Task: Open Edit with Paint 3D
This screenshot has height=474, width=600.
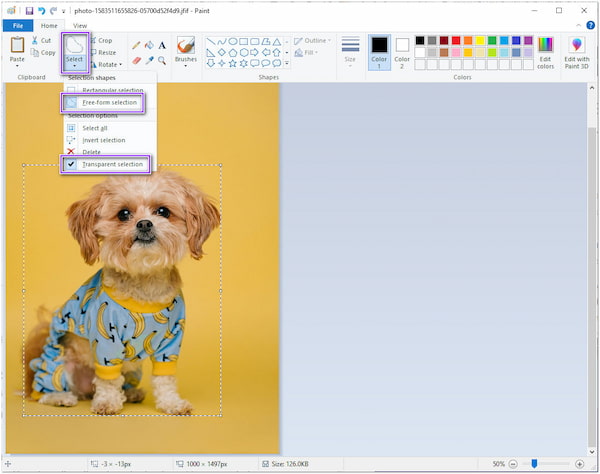Action: tap(577, 53)
